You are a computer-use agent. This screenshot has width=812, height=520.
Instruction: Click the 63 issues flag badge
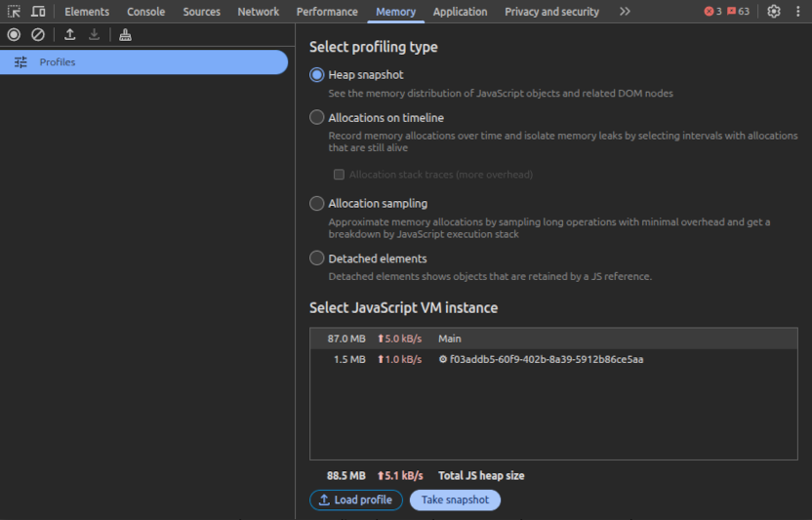738,12
